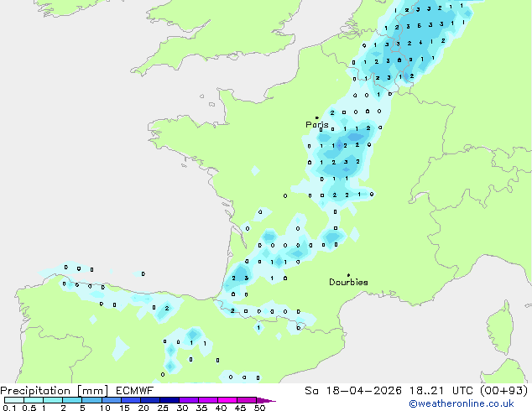This screenshot has height=411, width=532.
Task: Click the forecast date '18-04-2026'
Action: [x=364, y=391]
